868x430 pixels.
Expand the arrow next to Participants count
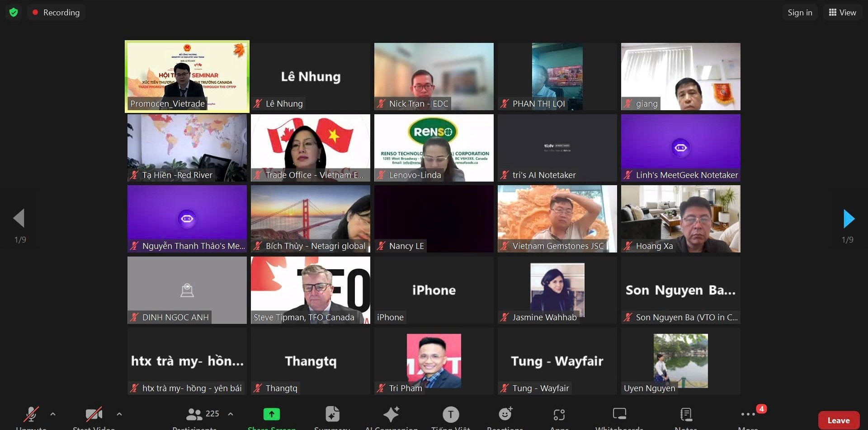tap(231, 414)
